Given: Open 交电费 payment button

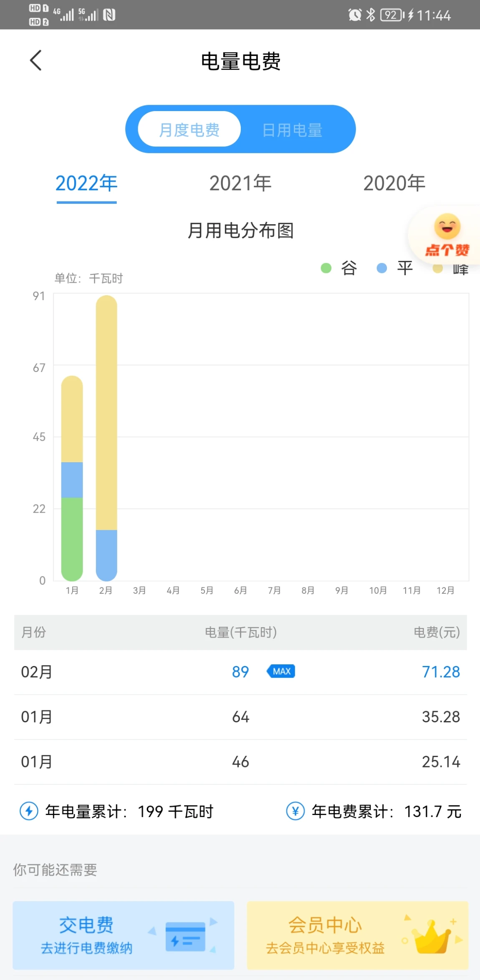Looking at the screenshot, I should [x=123, y=935].
